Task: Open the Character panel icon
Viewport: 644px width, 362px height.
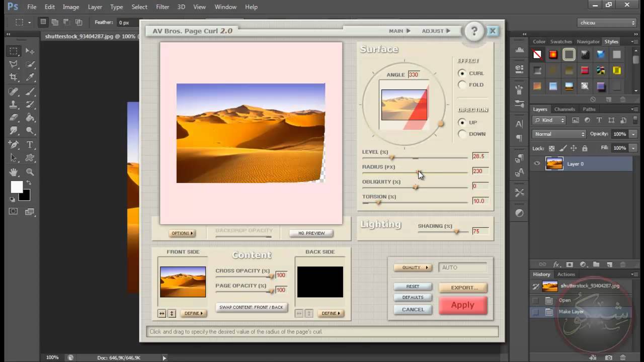Action: pyautogui.click(x=519, y=124)
